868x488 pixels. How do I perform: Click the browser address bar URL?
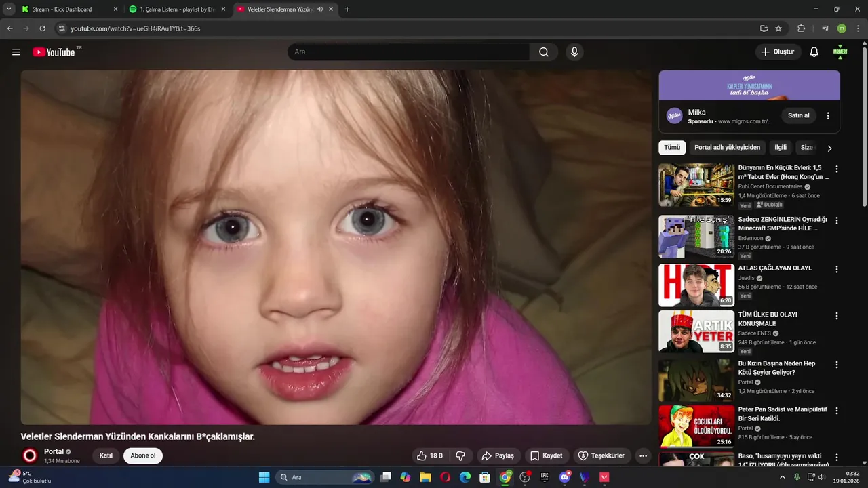click(136, 28)
